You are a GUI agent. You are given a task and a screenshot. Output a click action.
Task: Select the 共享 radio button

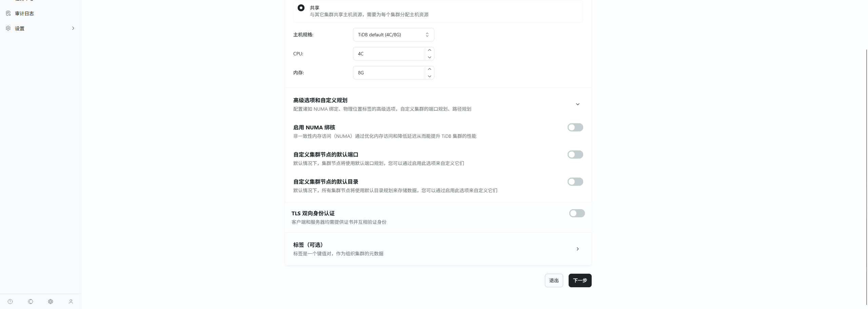tap(301, 8)
